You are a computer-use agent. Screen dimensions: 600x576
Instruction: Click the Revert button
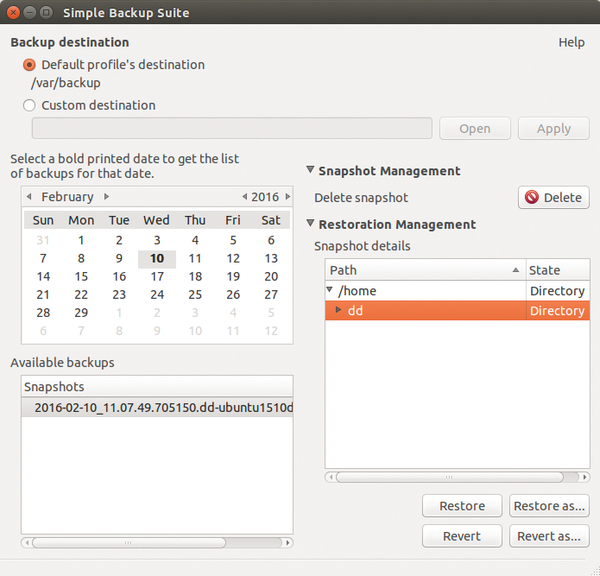(x=462, y=536)
